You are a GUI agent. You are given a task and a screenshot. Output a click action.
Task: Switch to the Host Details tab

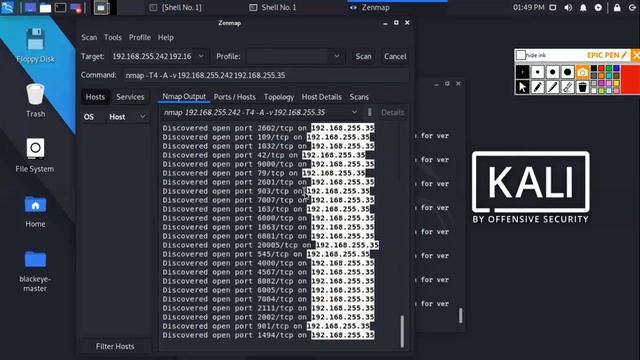click(322, 97)
